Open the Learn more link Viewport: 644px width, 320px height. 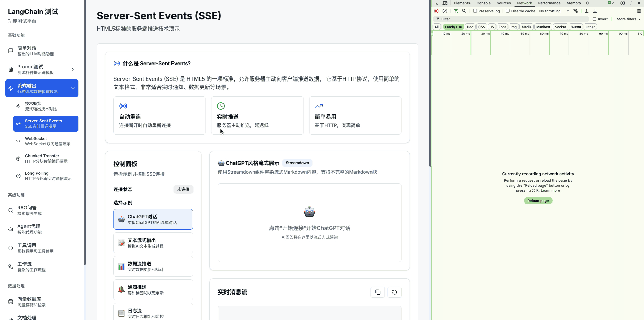click(x=550, y=190)
